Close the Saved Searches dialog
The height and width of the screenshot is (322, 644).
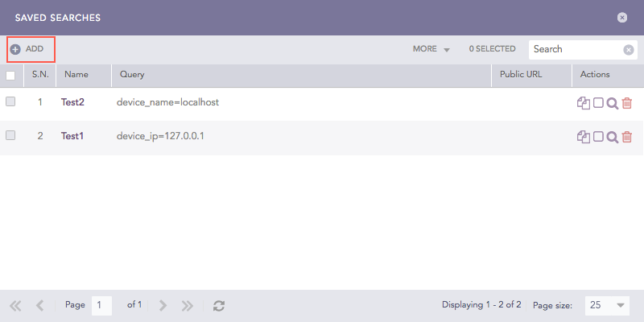[x=622, y=17]
